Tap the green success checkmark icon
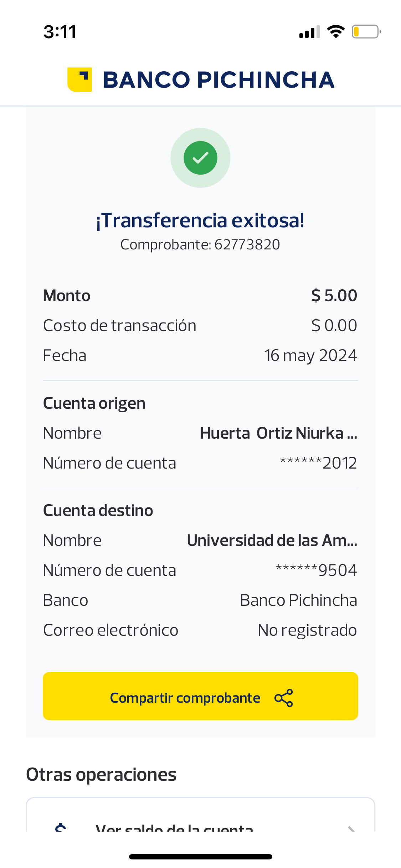 [x=200, y=158]
